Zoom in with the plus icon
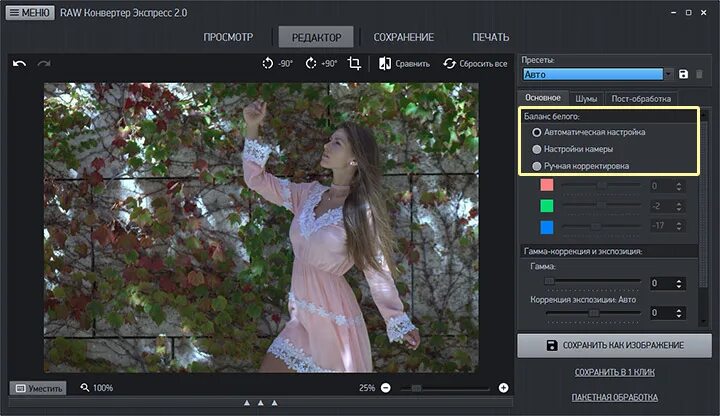 (x=503, y=388)
